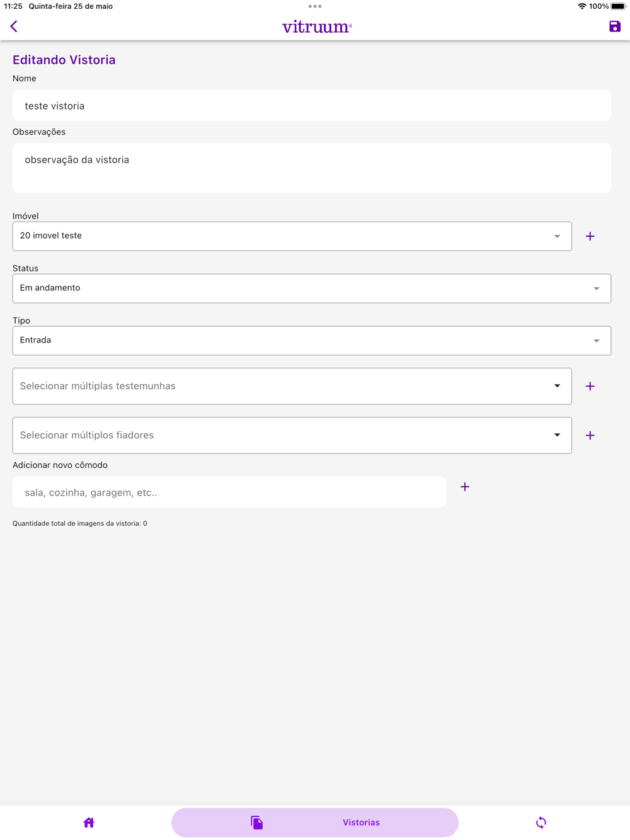Add the new cômodo with plus icon
This screenshot has width=630, height=840.
[464, 487]
